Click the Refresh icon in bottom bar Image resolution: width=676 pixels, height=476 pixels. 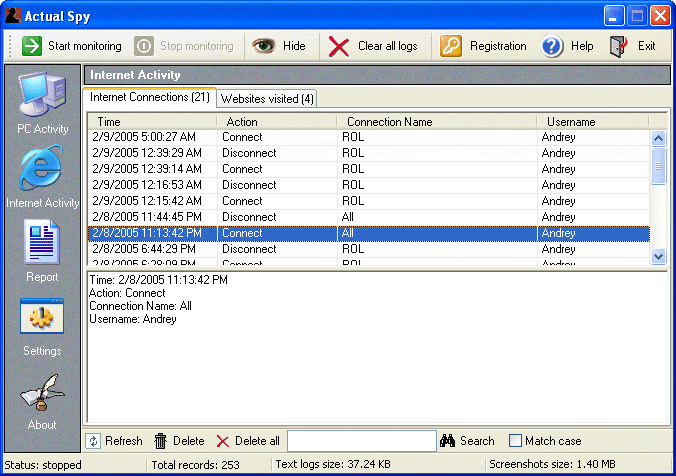point(93,441)
